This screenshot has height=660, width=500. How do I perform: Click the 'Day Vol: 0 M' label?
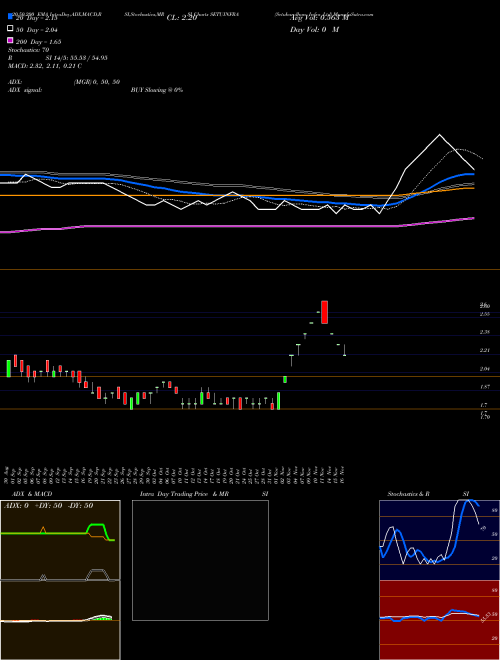314,30
